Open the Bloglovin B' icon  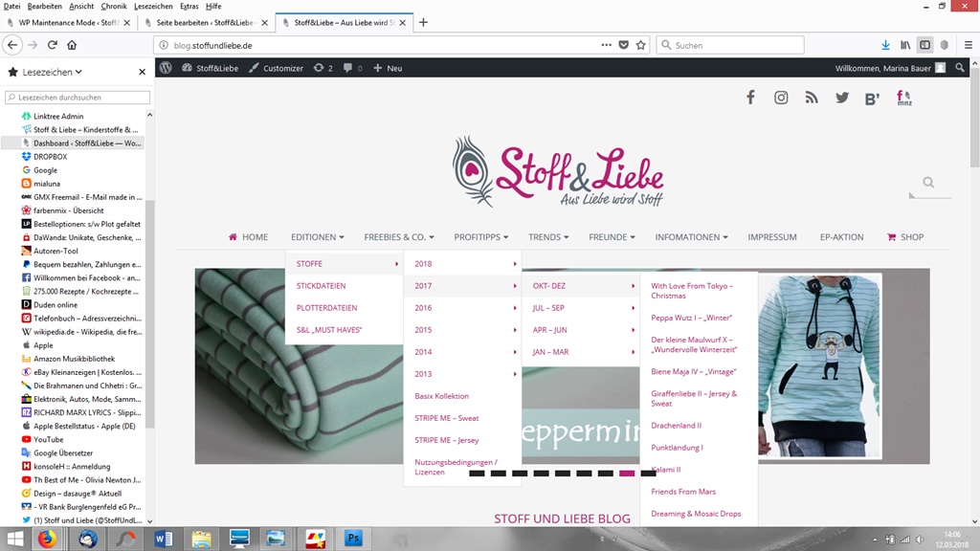pyautogui.click(x=873, y=99)
